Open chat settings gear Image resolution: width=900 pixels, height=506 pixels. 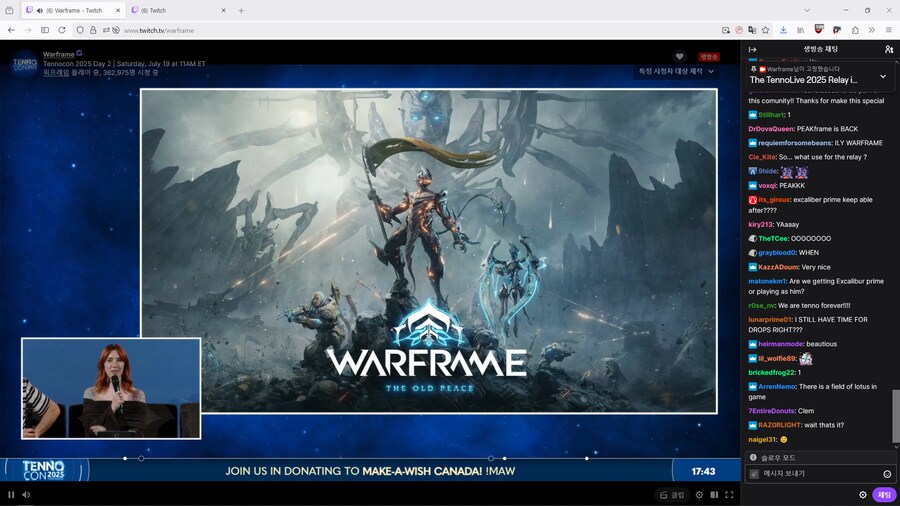(x=863, y=495)
